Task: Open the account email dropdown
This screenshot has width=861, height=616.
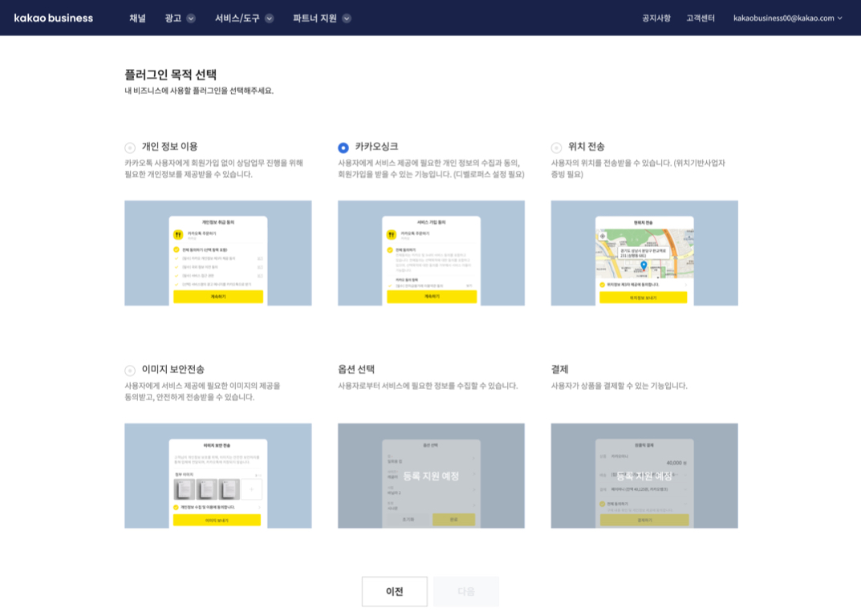Action: click(x=787, y=18)
